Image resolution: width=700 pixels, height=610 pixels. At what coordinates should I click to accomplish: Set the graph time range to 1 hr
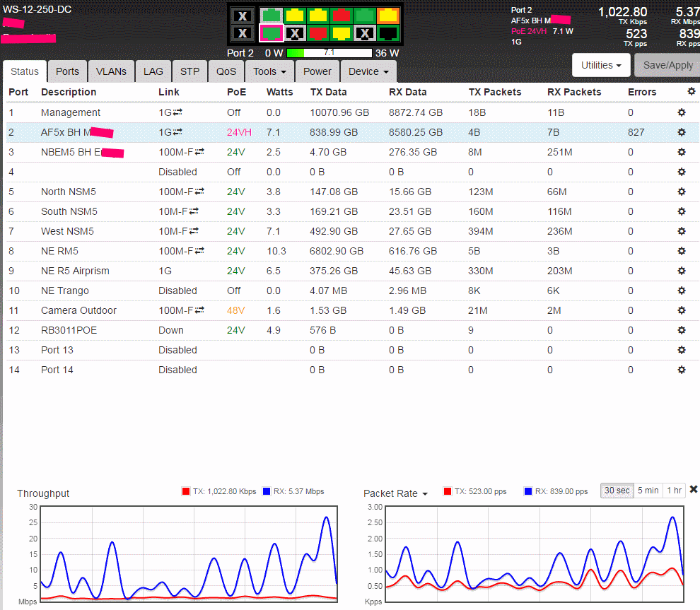pos(674,491)
